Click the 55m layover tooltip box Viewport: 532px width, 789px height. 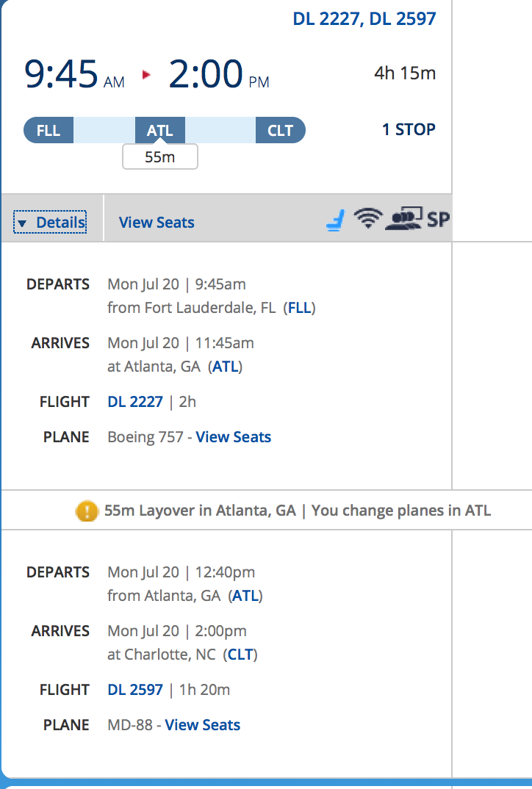[160, 157]
